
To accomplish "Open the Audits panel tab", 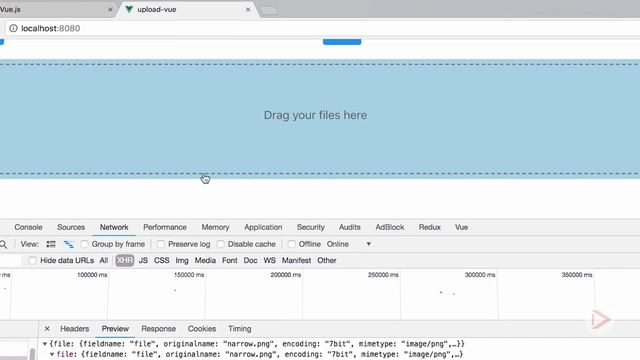I will [349, 227].
